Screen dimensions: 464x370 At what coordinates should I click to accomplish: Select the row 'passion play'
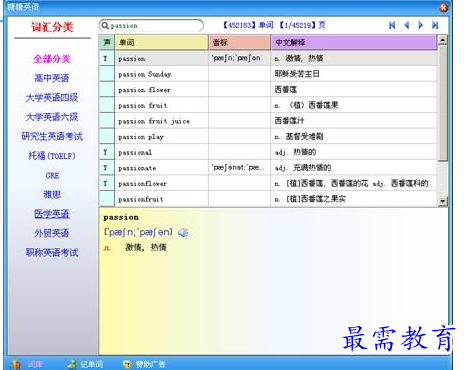268,137
